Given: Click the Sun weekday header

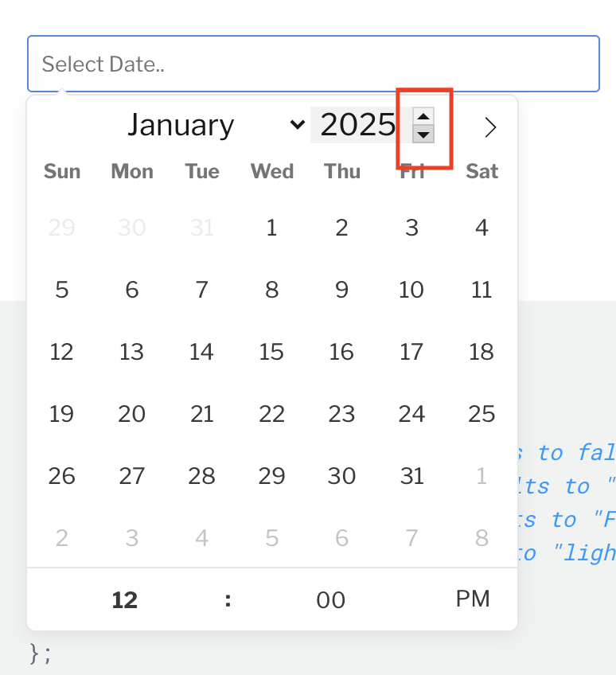Looking at the screenshot, I should pos(62,171).
